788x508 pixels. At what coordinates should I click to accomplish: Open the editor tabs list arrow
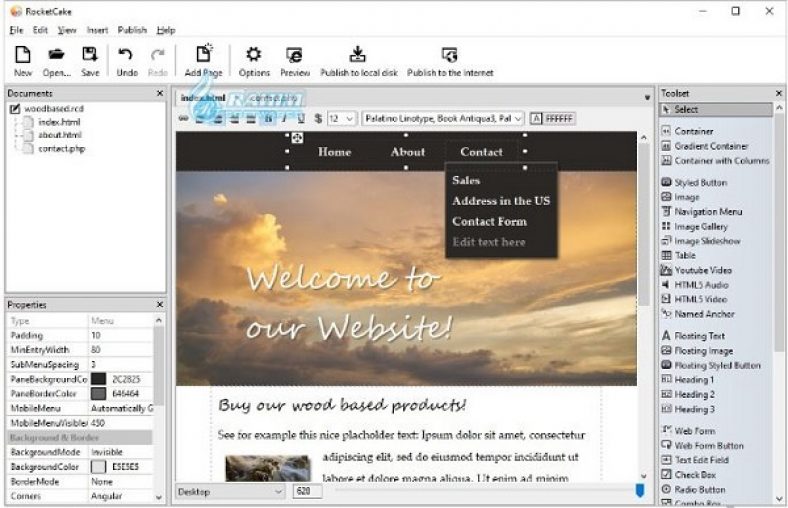647,97
